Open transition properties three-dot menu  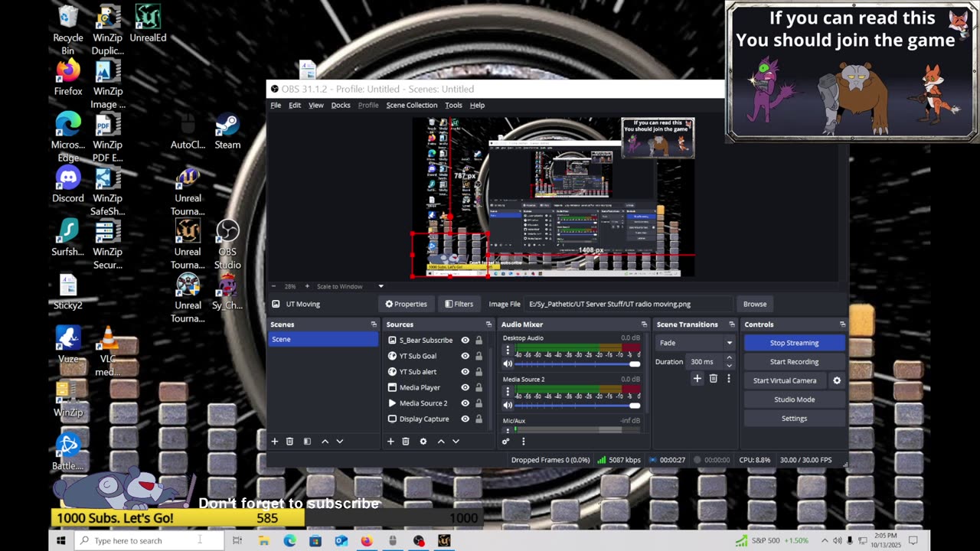coord(728,378)
